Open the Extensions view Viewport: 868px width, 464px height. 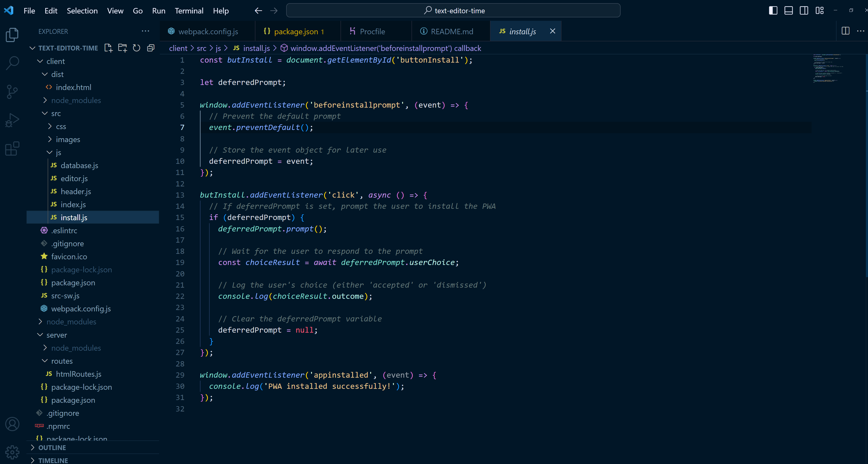(x=13, y=148)
